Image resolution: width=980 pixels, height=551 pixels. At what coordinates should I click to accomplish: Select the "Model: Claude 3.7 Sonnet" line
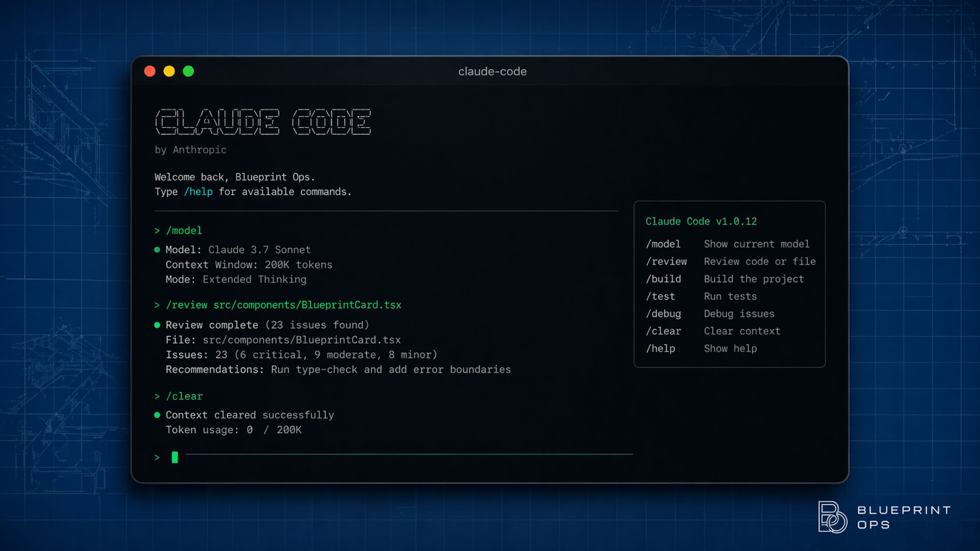238,250
